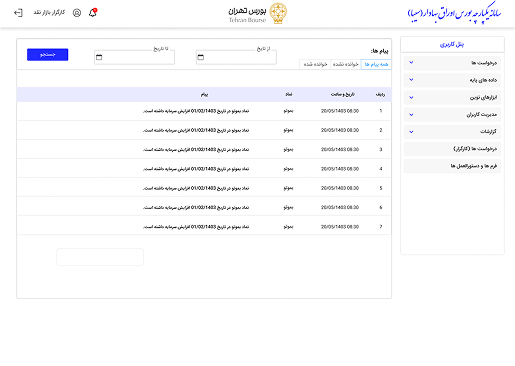This screenshot has height=366, width=515.
Task: Click the نماد column header
Action: click(289, 95)
